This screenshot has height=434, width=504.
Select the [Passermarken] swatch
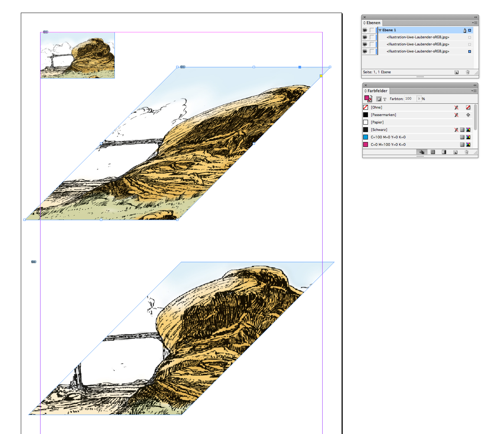point(417,115)
